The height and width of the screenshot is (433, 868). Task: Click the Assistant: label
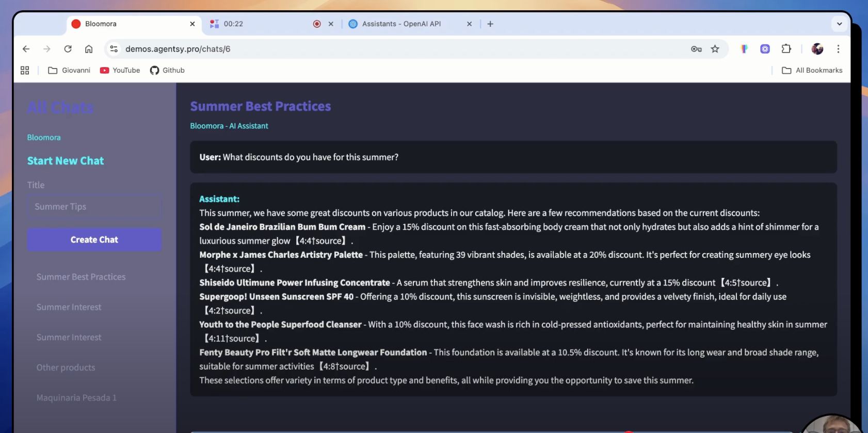(x=219, y=199)
